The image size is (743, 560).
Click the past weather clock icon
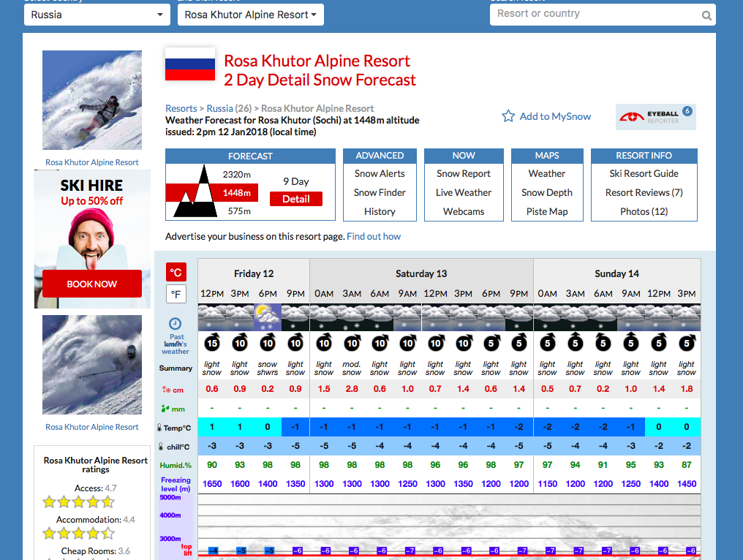point(176,324)
